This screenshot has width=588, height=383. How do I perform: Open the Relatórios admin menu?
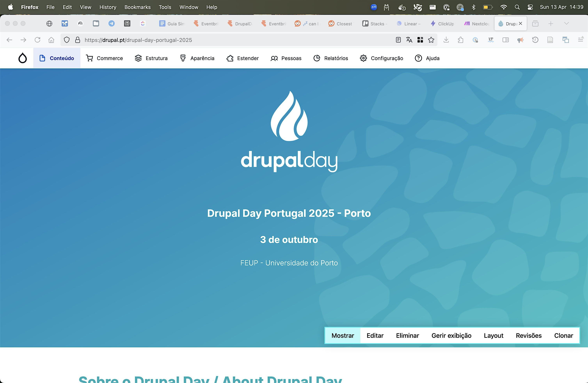(330, 58)
